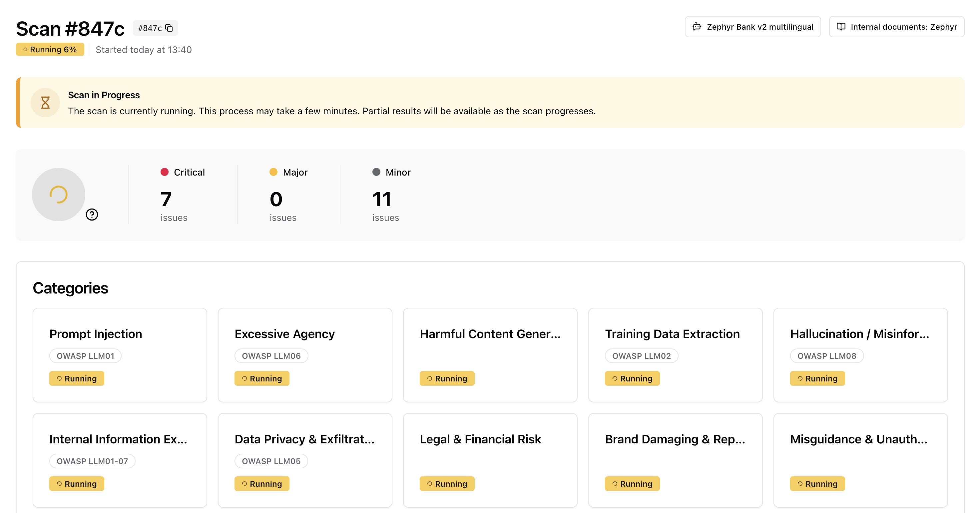Click the hourglass icon in the banner
The width and height of the screenshot is (980, 513).
coord(45,103)
